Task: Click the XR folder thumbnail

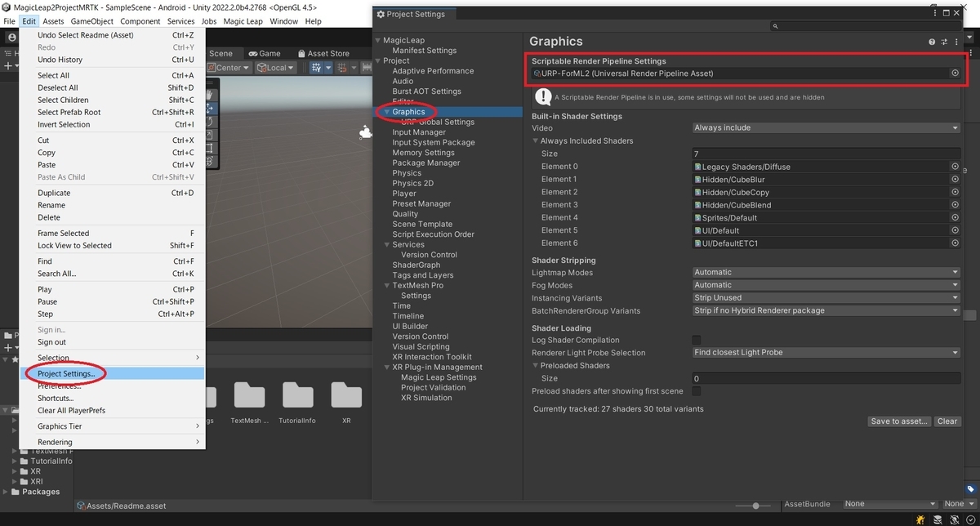Action: coord(346,394)
